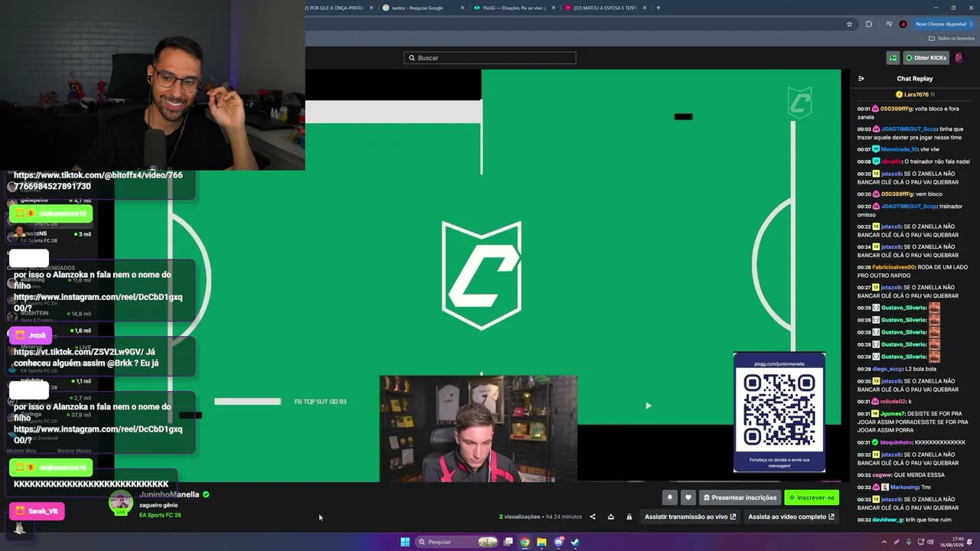Click Presentear inscrições button
This screenshot has height=551, width=980.
pyautogui.click(x=740, y=497)
